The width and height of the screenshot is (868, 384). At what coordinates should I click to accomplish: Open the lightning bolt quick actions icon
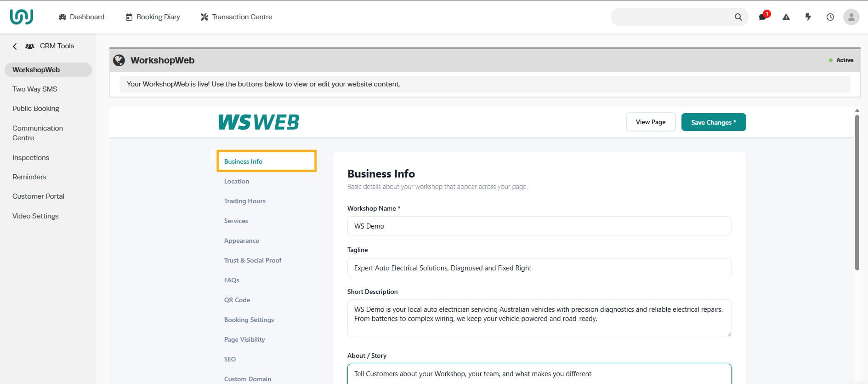coord(808,17)
